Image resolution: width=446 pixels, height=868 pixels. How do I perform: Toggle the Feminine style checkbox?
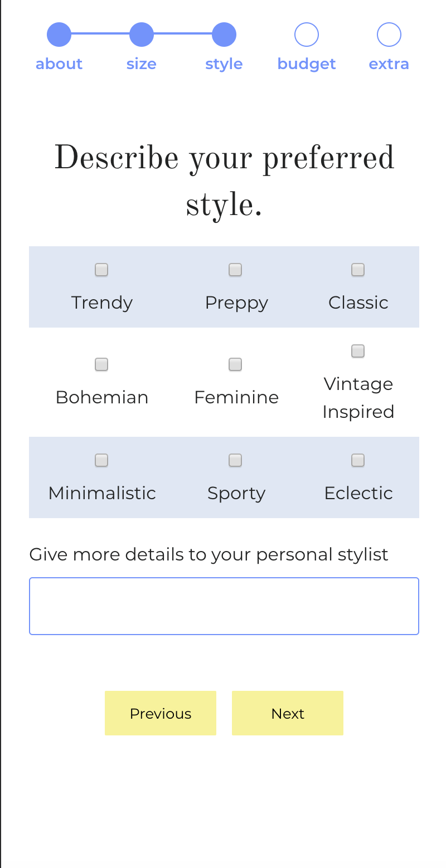click(235, 365)
